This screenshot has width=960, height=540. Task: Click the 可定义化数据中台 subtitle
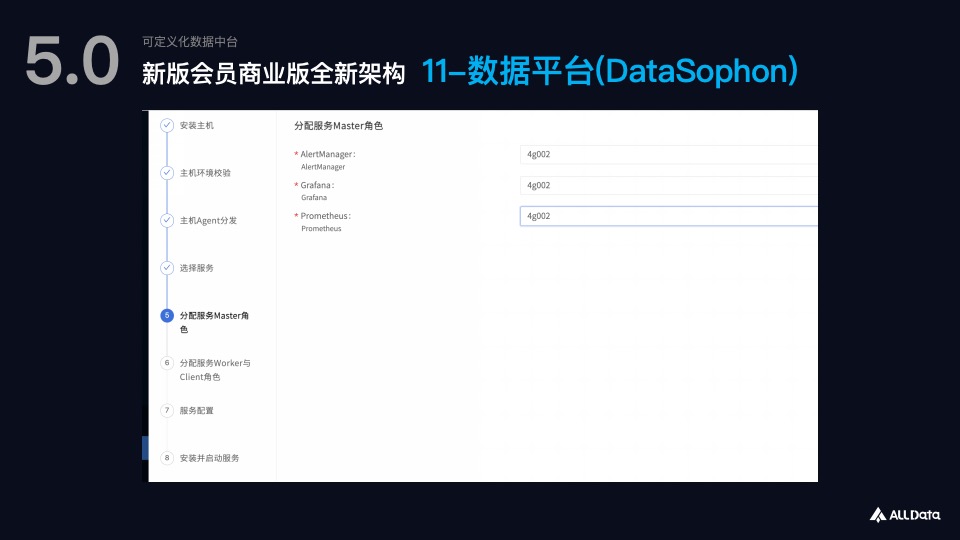[190, 42]
